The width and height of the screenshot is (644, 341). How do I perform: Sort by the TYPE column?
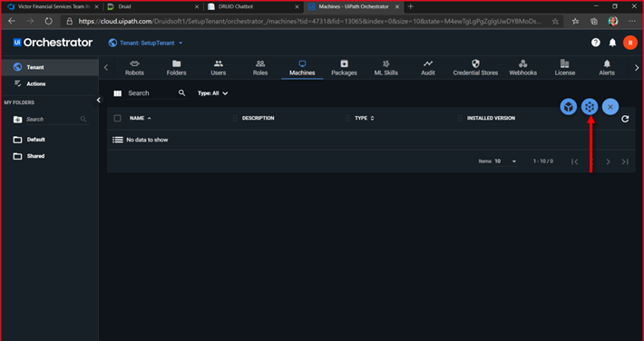tap(365, 118)
